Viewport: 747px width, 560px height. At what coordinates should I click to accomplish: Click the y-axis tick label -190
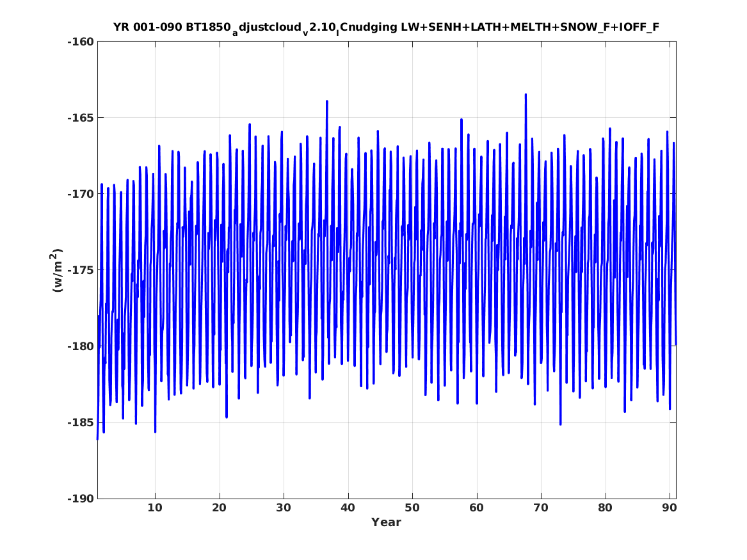click(81, 499)
